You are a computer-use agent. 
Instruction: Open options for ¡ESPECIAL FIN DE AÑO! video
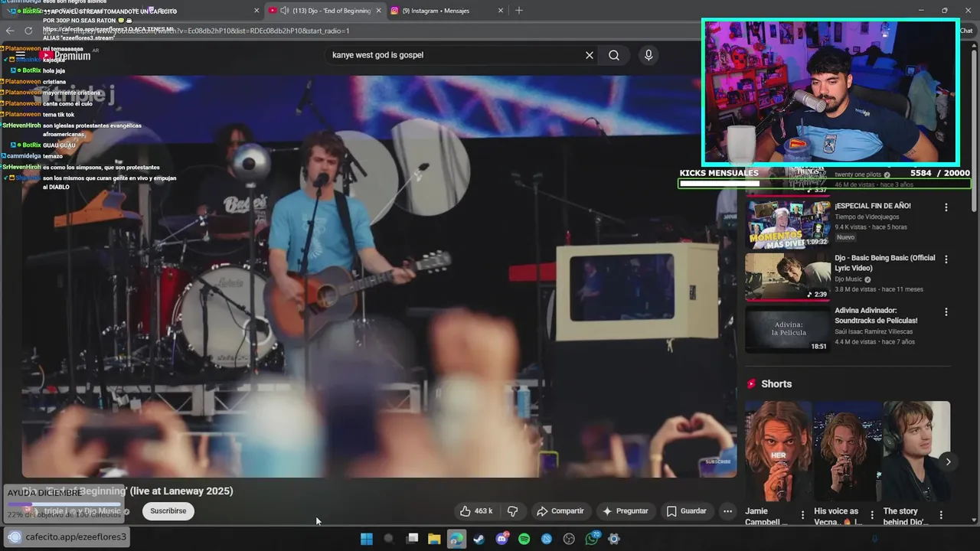(946, 207)
